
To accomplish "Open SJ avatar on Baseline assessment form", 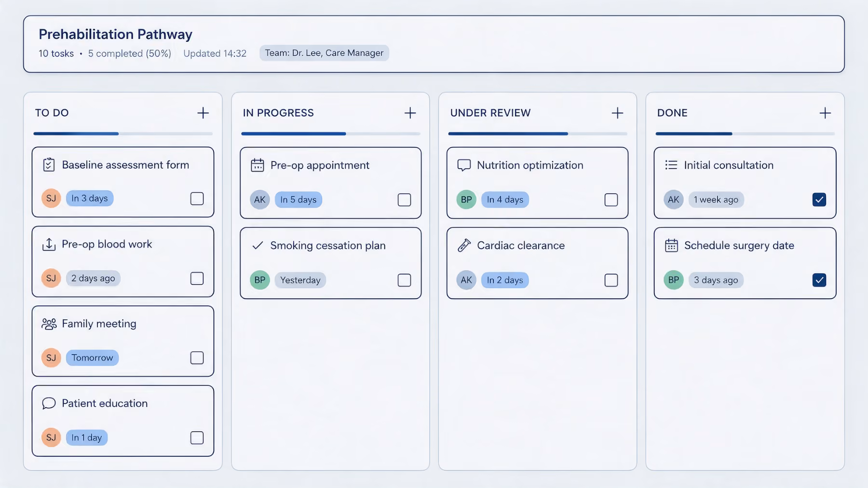I will 51,198.
